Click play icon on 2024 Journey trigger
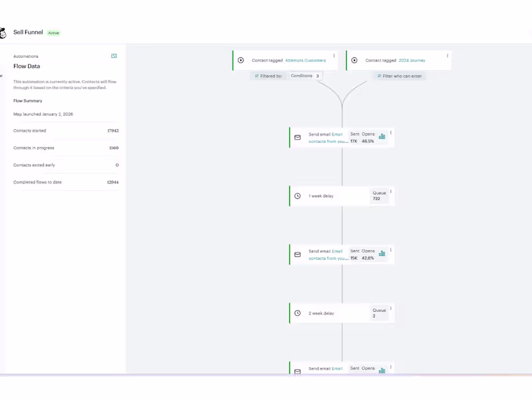 pos(354,61)
